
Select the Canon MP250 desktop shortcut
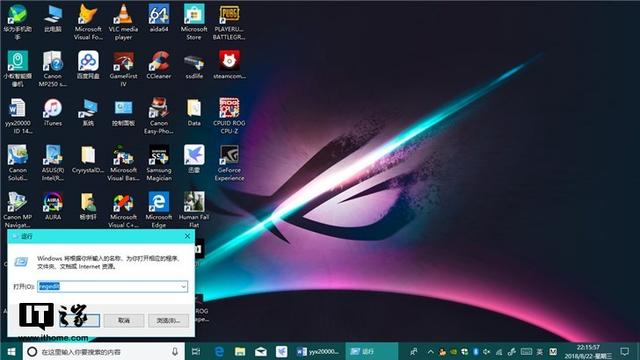[53, 69]
